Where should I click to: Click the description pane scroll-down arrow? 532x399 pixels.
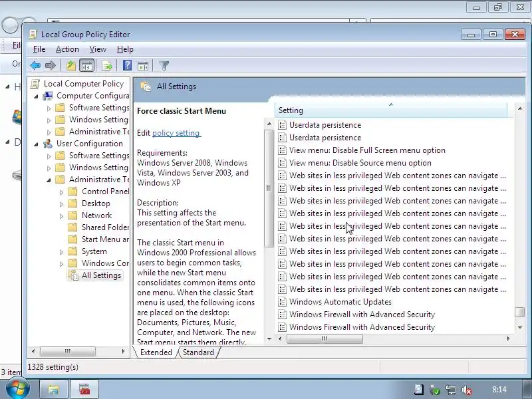pyautogui.click(x=269, y=338)
